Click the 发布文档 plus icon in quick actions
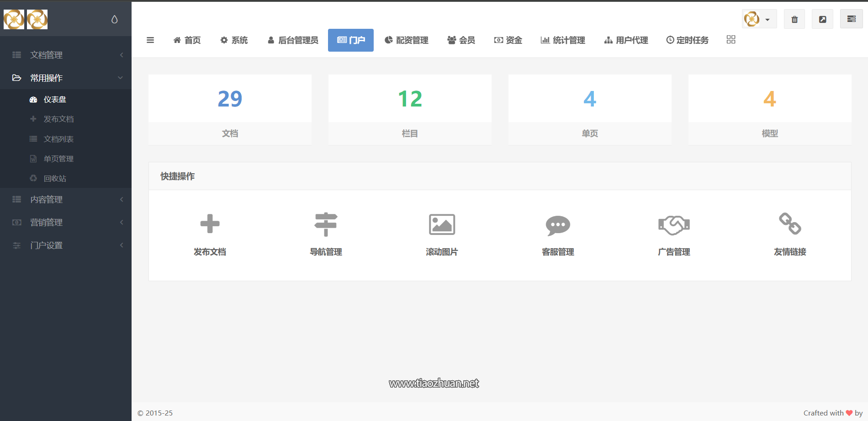The width and height of the screenshot is (868, 421). [x=210, y=224]
